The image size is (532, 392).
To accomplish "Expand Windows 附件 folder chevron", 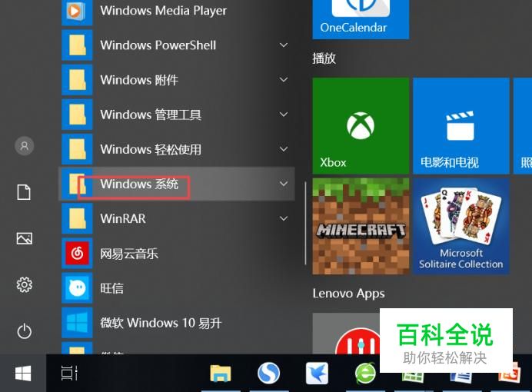I will [284, 80].
